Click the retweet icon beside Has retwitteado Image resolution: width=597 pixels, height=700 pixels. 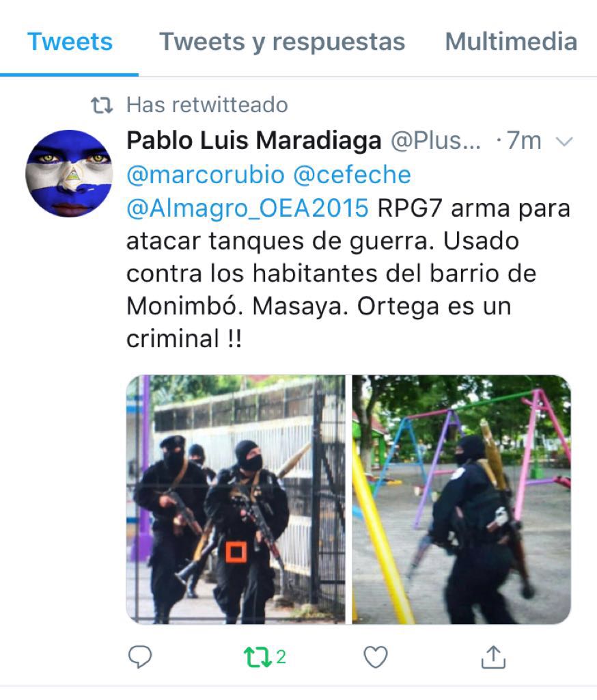[102, 105]
